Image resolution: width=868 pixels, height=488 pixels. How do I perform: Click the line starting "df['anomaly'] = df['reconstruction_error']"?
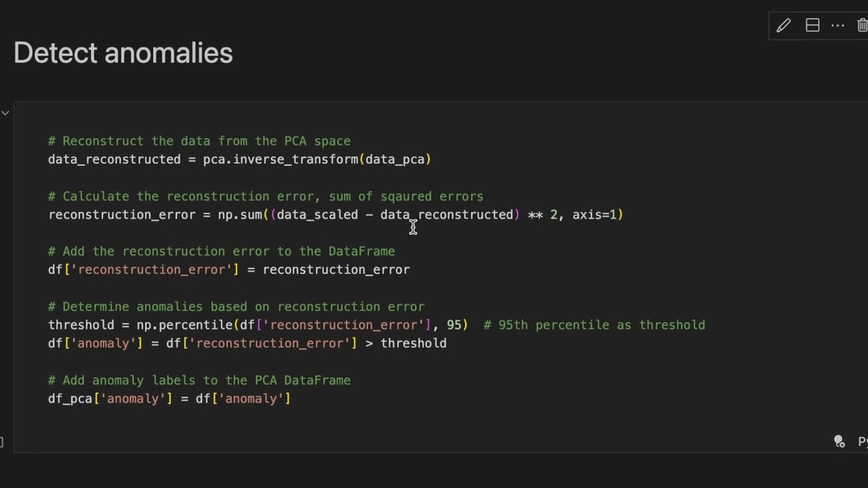pyautogui.click(x=248, y=344)
